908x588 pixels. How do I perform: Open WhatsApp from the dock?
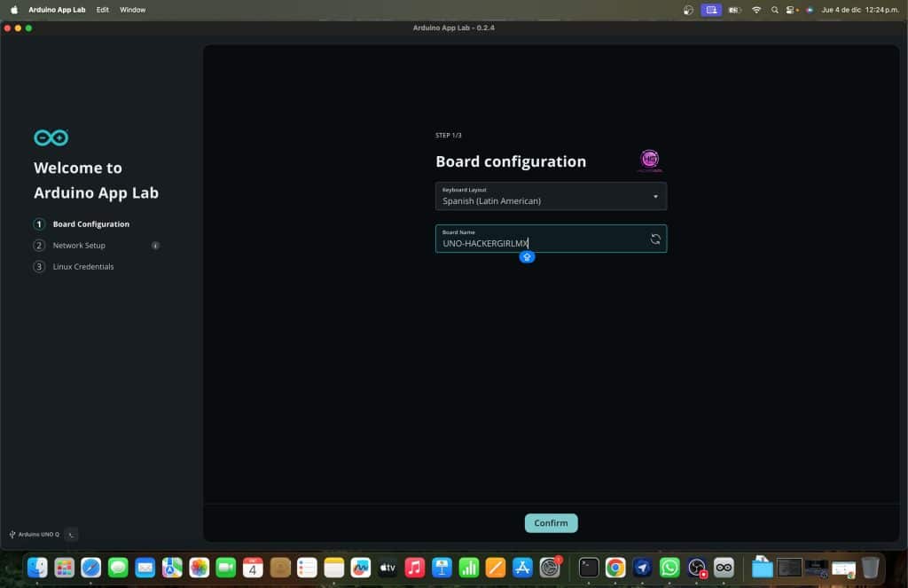(x=669, y=568)
